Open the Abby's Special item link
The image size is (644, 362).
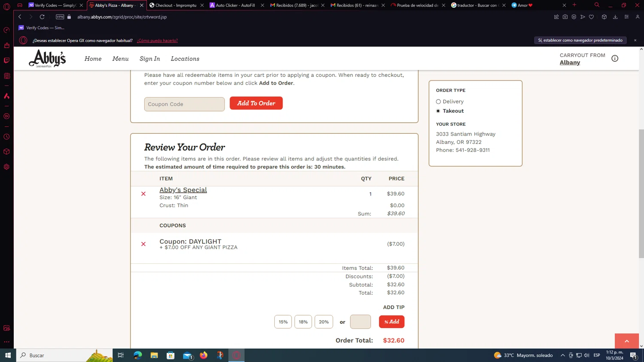183,190
